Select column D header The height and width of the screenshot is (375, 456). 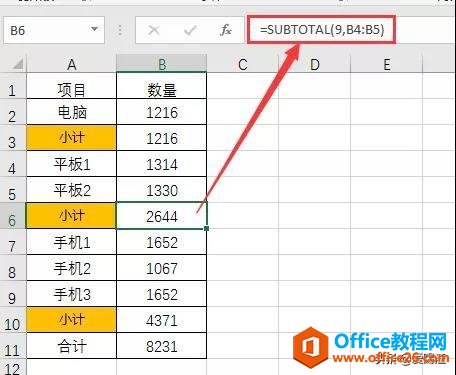point(314,64)
